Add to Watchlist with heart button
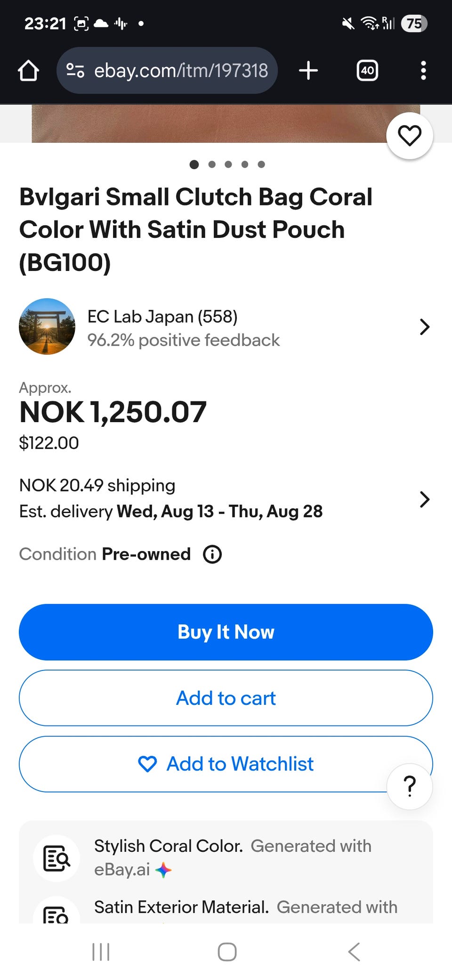452x980 pixels. click(226, 764)
